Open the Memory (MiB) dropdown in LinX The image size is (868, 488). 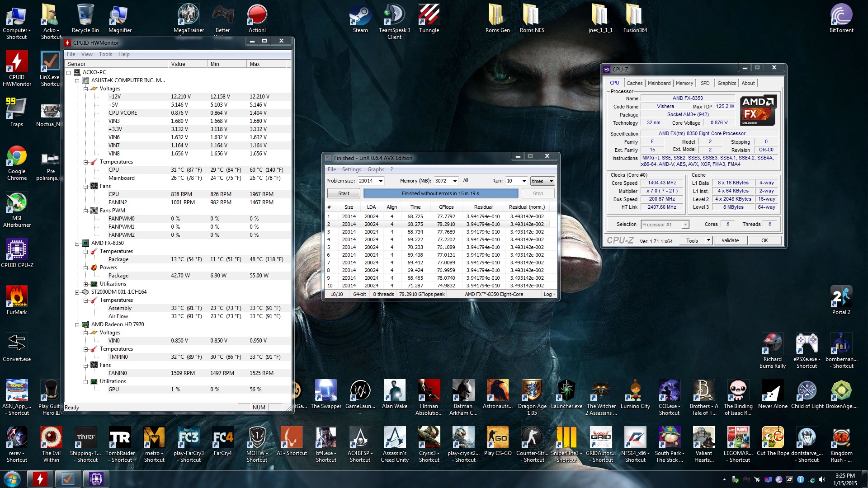(x=454, y=181)
